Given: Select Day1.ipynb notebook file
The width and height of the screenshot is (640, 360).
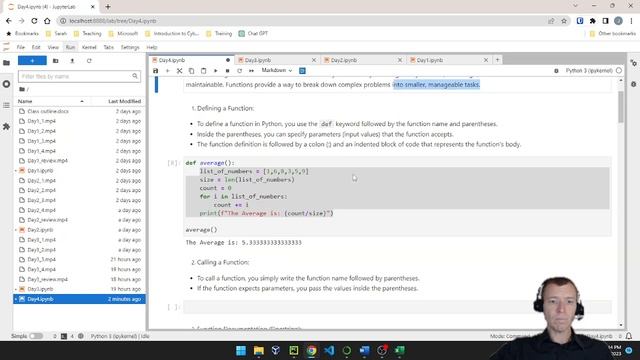Looking at the screenshot, I should (79, 170).
